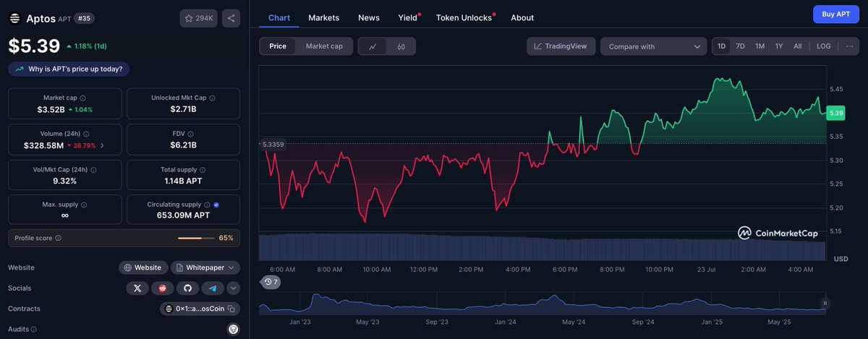Open Total supply info icon
The height and width of the screenshot is (339, 868).
pos(203,169)
